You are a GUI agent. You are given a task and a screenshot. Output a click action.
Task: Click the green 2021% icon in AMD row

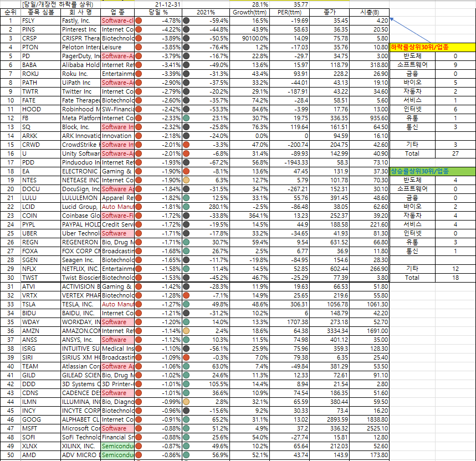click(x=186, y=455)
